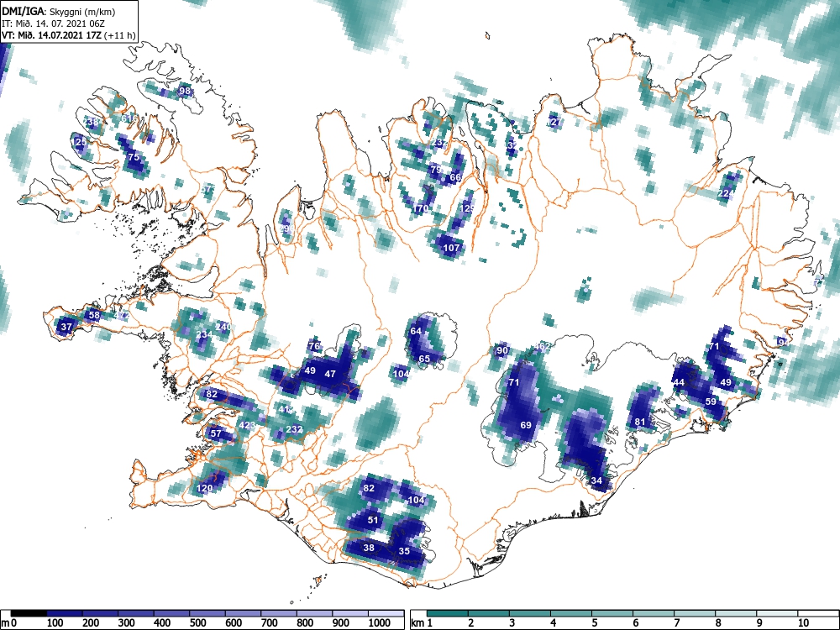
Task: Click the 'm 0' label of the legend
Action: [10, 623]
